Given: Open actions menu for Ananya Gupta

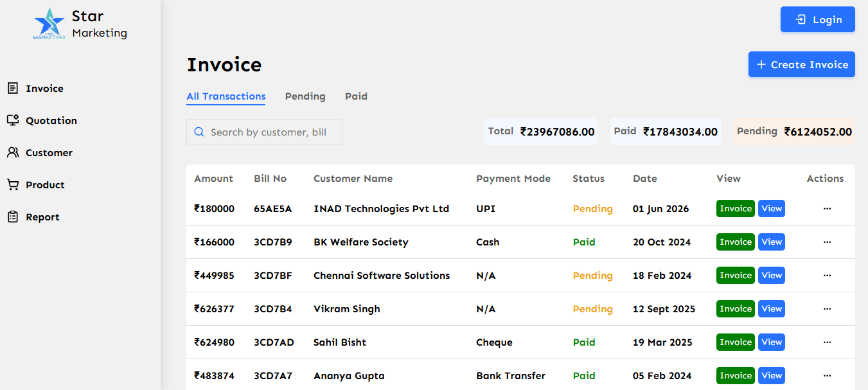Looking at the screenshot, I should pos(827,376).
